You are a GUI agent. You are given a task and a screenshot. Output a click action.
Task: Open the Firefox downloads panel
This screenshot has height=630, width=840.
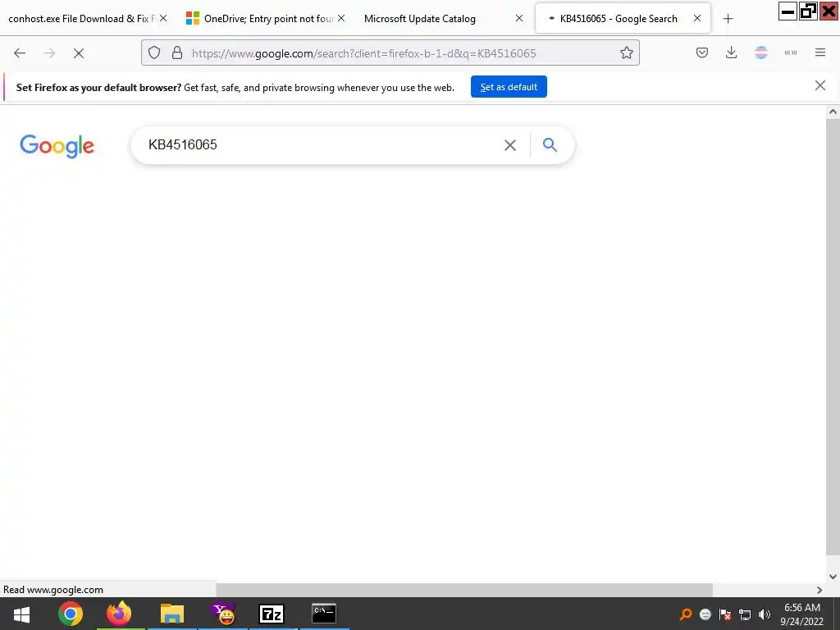(731, 52)
